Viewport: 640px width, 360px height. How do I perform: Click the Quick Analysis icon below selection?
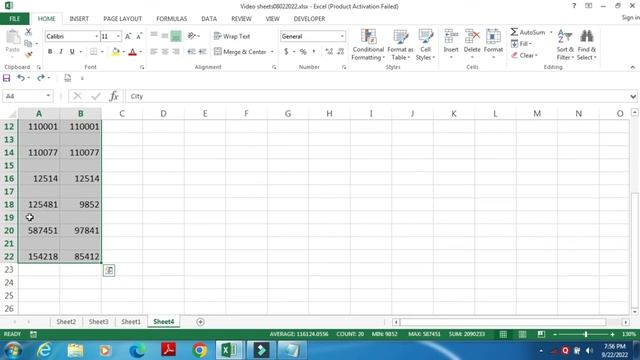(x=109, y=270)
